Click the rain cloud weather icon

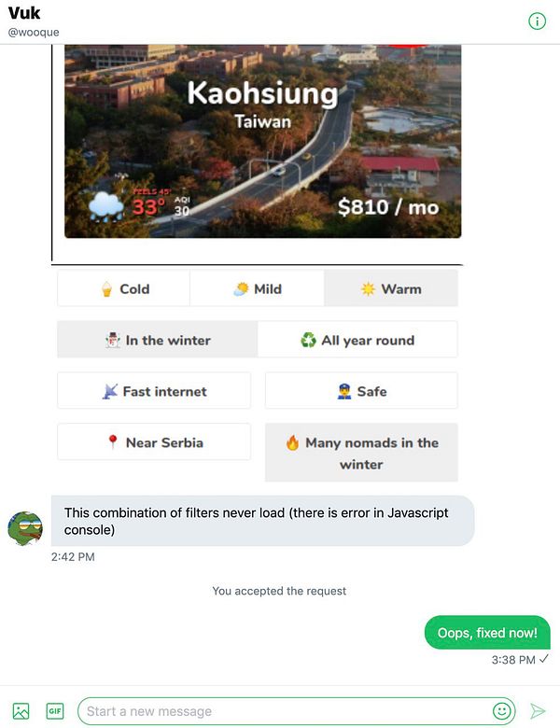pos(105,205)
